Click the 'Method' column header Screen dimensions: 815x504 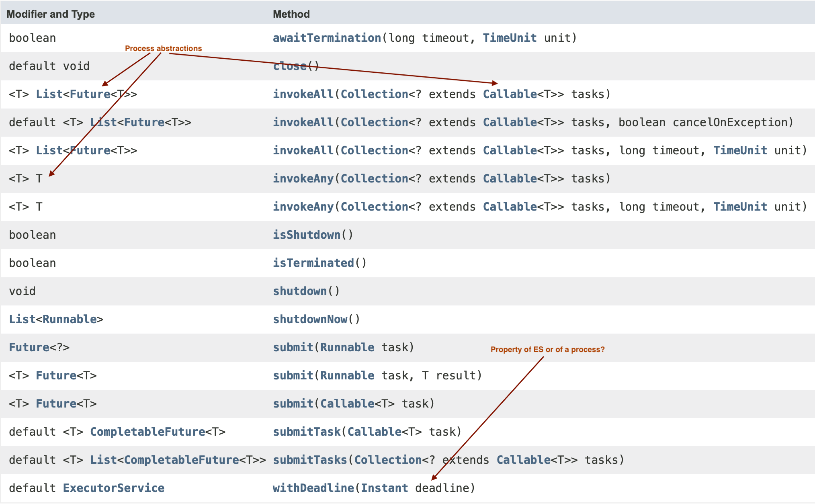coord(291,14)
